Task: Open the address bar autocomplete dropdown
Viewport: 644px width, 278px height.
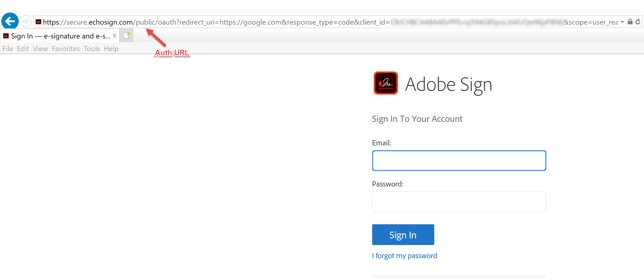Action: tap(622, 22)
